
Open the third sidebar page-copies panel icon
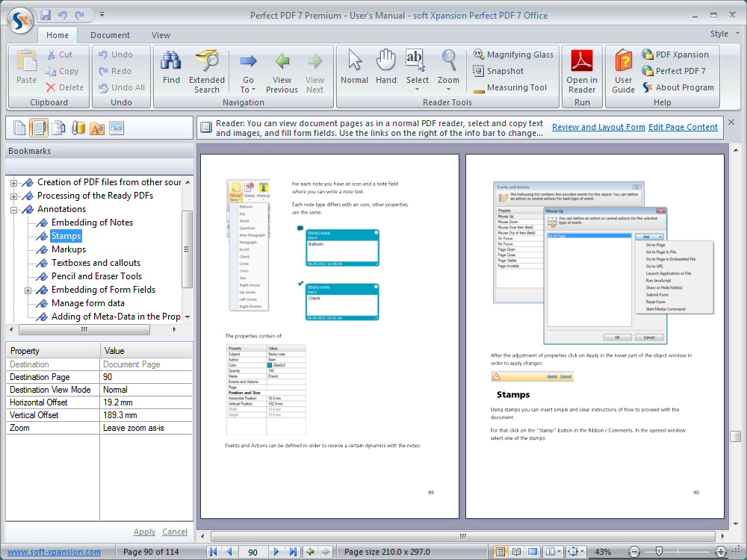point(58,128)
